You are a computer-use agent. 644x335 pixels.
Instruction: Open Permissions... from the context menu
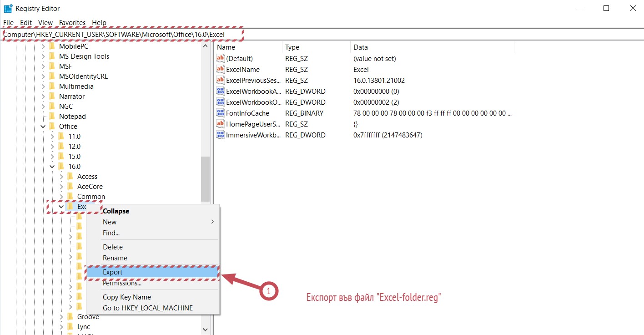point(152,283)
